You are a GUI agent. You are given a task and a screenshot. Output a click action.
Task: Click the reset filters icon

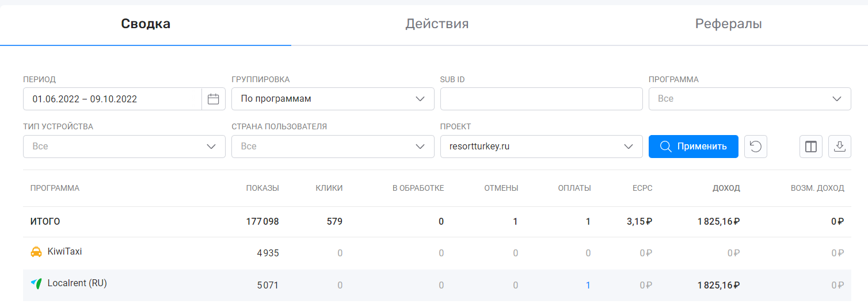756,147
